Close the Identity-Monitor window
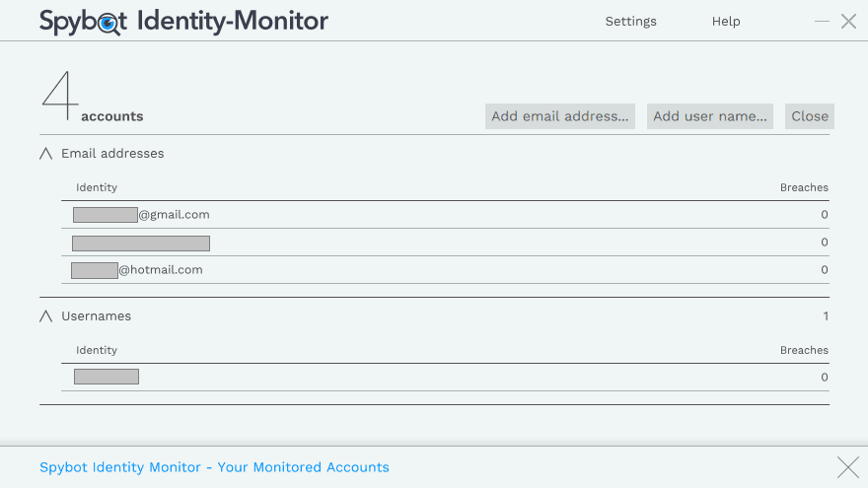 point(848,22)
